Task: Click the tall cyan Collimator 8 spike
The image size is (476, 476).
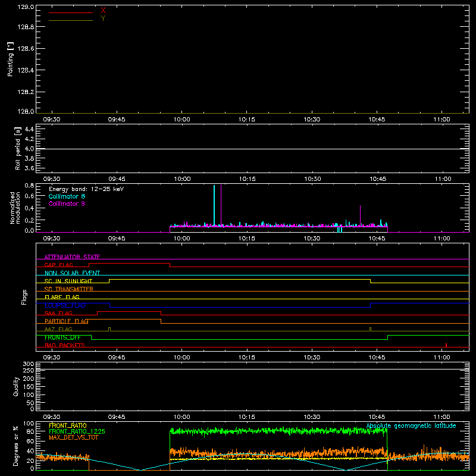Action: [214, 205]
